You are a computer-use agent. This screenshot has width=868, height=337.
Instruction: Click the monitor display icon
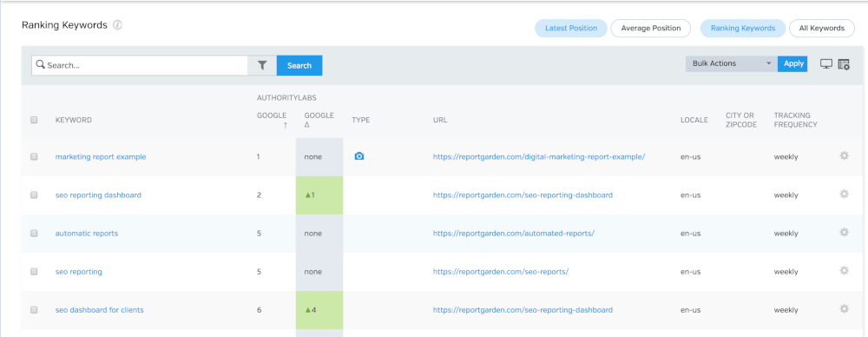pos(826,64)
